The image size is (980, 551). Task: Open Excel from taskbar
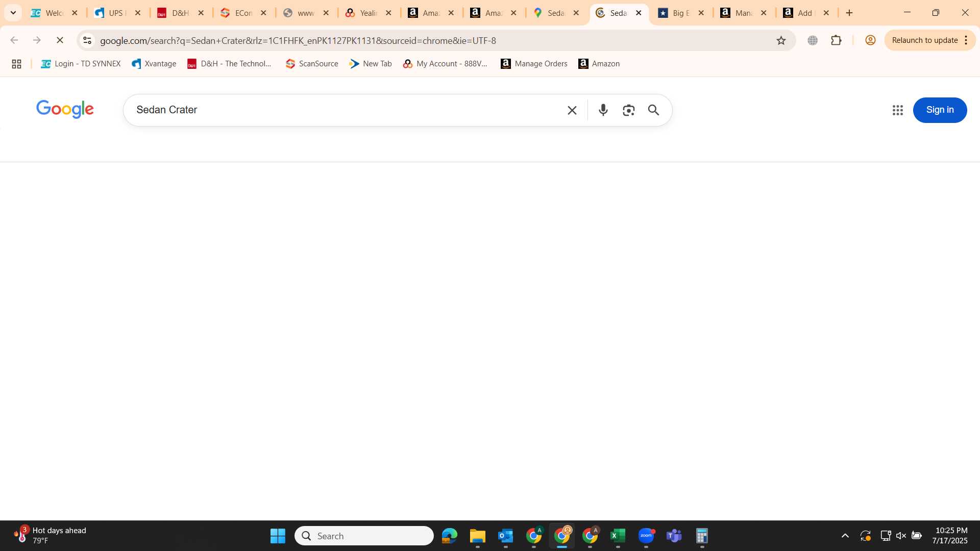618,536
